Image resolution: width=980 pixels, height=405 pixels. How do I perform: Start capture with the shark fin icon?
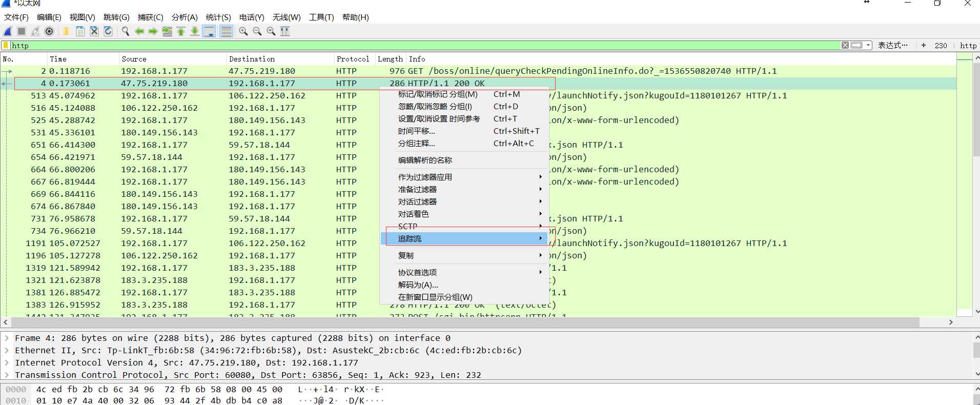pos(8,31)
